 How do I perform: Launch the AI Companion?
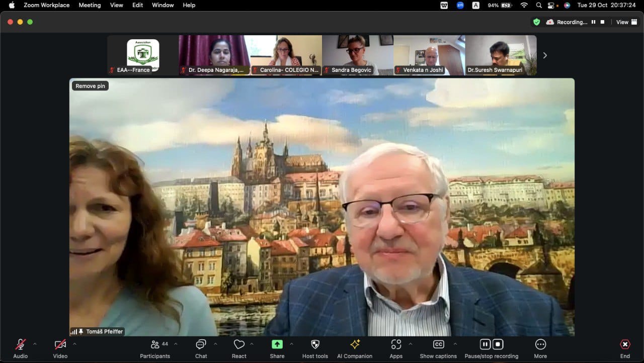(355, 345)
